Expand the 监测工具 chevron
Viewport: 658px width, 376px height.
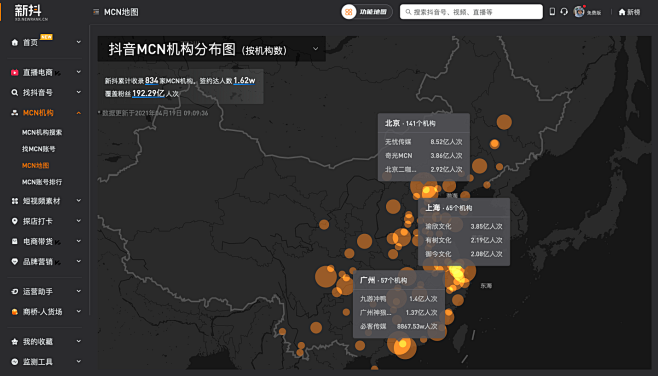pos(78,361)
